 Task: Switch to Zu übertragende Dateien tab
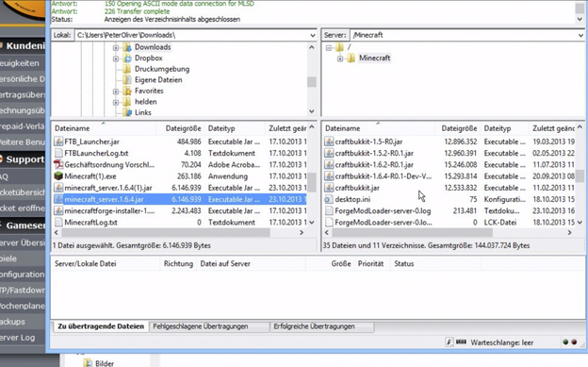coord(101,326)
